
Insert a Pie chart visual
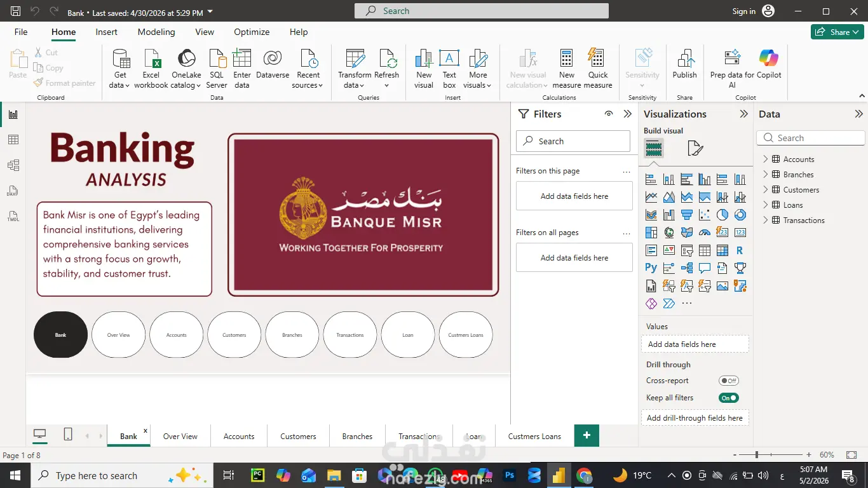click(722, 215)
